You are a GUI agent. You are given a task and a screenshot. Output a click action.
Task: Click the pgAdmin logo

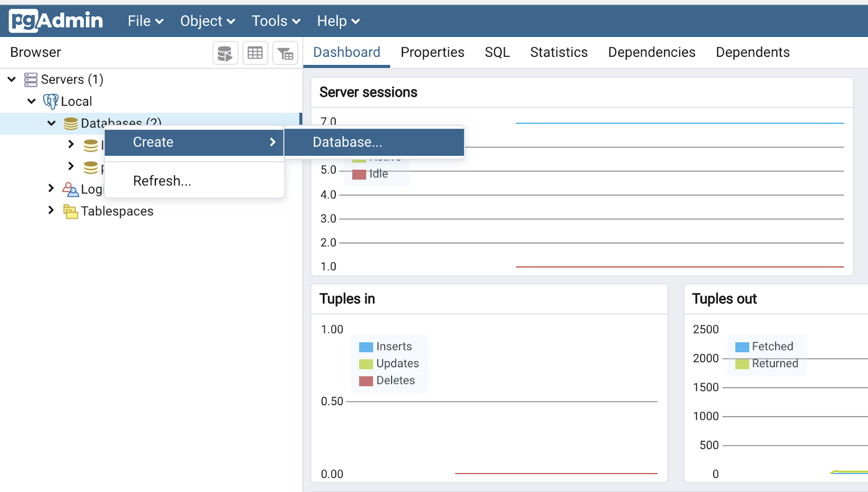click(x=56, y=21)
